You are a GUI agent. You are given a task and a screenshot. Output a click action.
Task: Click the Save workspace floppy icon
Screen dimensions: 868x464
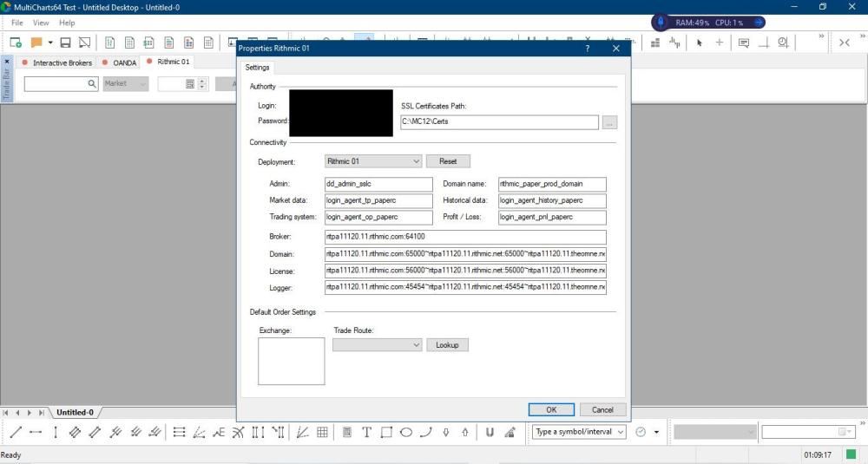coord(65,42)
